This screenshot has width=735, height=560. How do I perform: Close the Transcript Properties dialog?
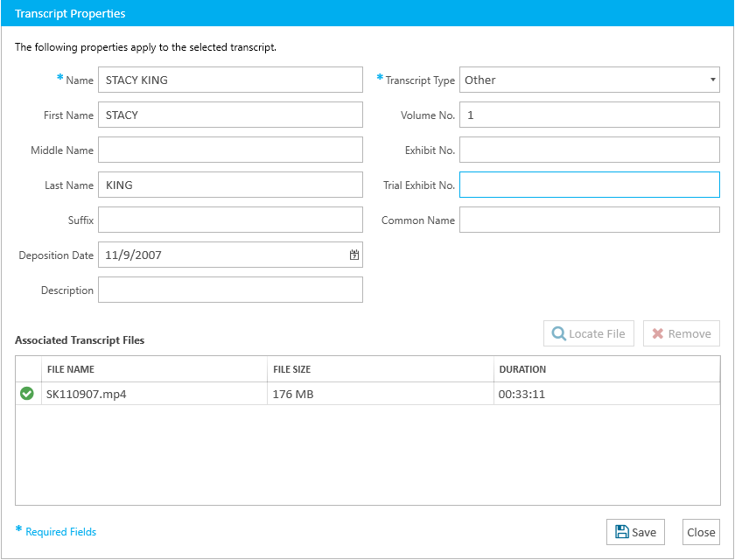coord(701,532)
